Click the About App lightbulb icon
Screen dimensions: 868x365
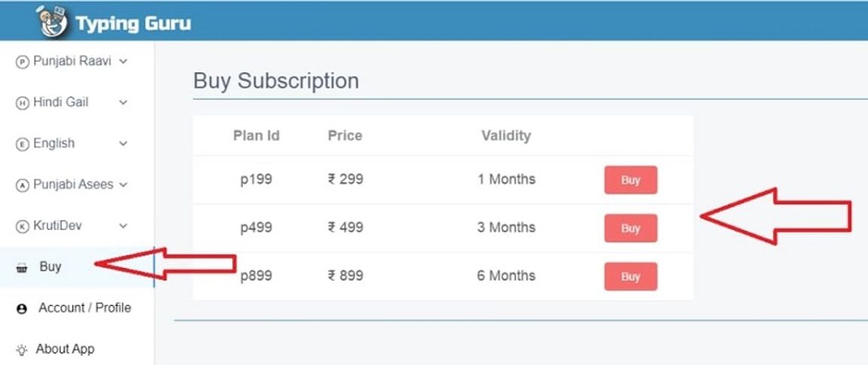click(22, 350)
